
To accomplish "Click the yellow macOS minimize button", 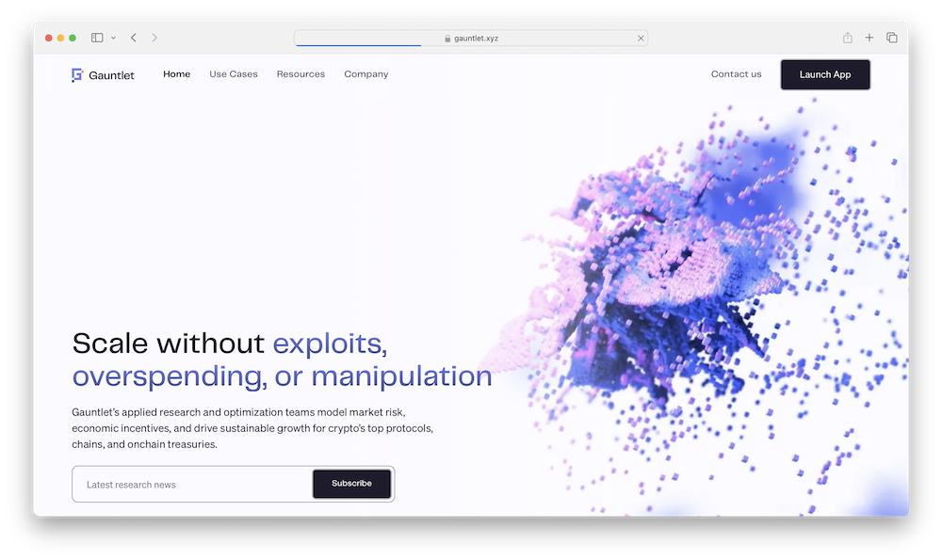I will pos(60,38).
